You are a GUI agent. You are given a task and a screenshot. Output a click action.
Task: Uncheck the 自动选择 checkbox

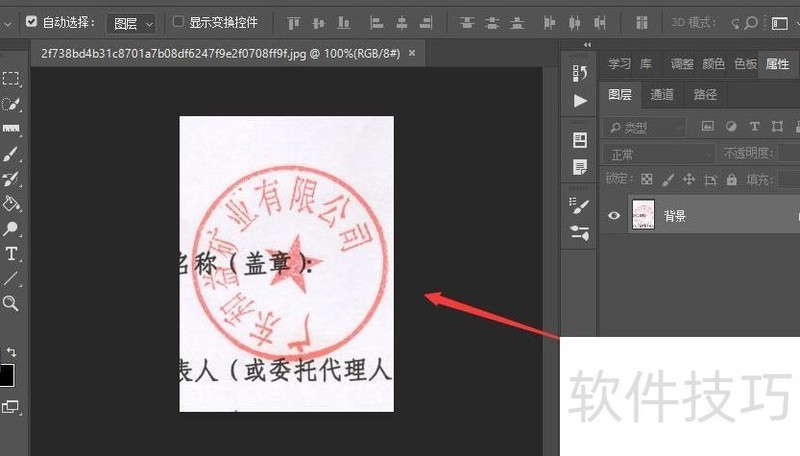click(31, 21)
